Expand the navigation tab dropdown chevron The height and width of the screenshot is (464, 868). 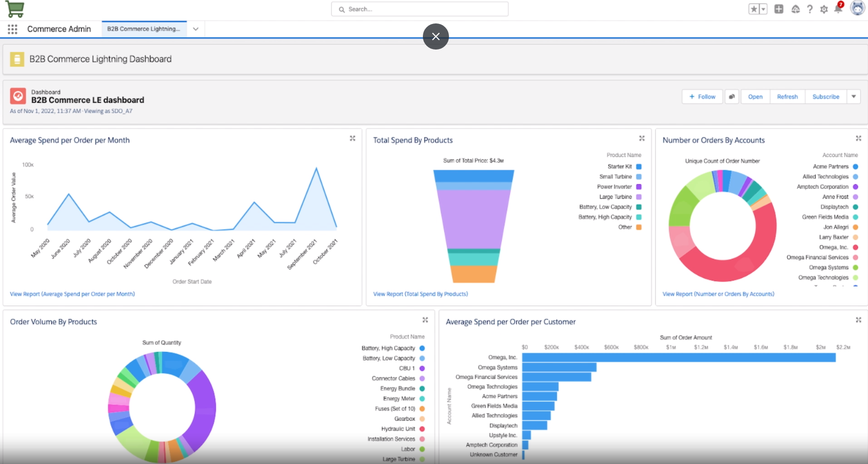(x=196, y=29)
